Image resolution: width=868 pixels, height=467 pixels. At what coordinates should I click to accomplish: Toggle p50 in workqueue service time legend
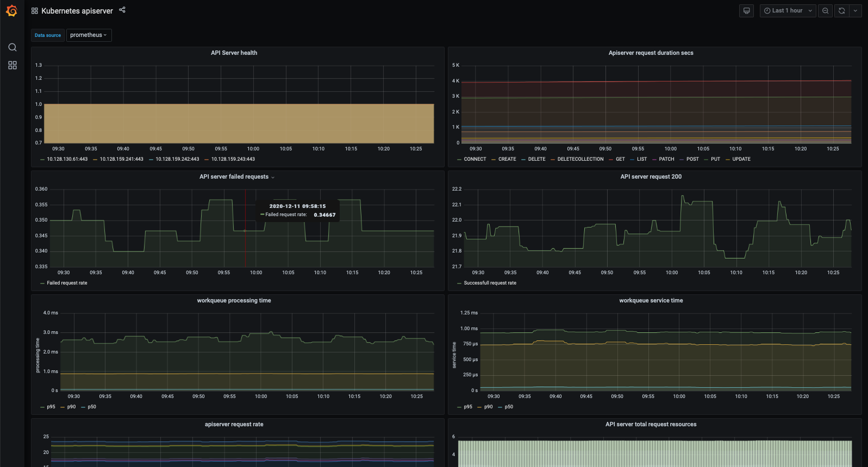(x=509, y=407)
